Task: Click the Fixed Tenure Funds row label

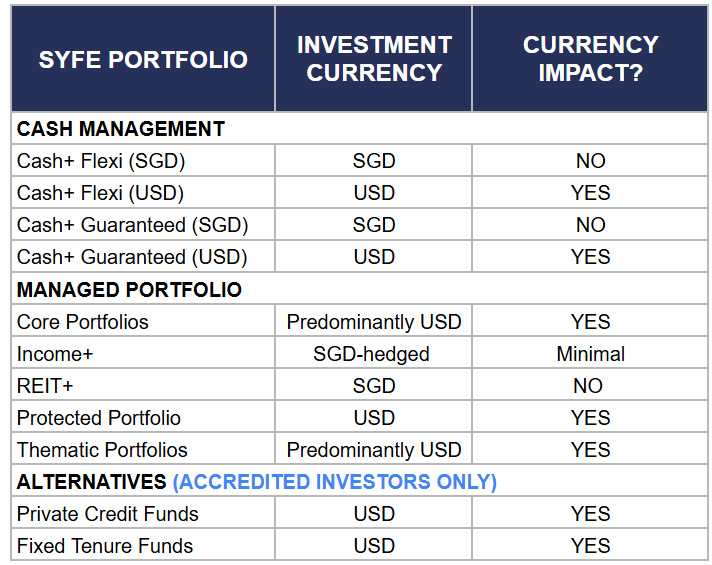Action: pos(105,546)
